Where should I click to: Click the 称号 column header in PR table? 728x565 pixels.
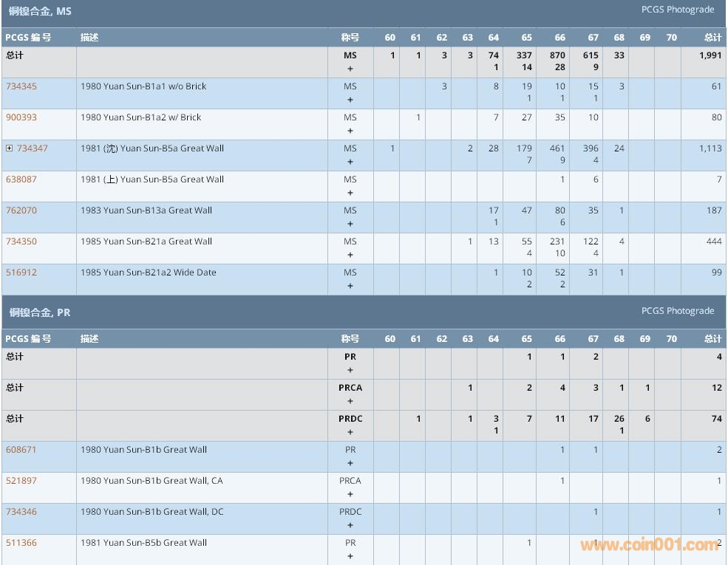click(350, 339)
